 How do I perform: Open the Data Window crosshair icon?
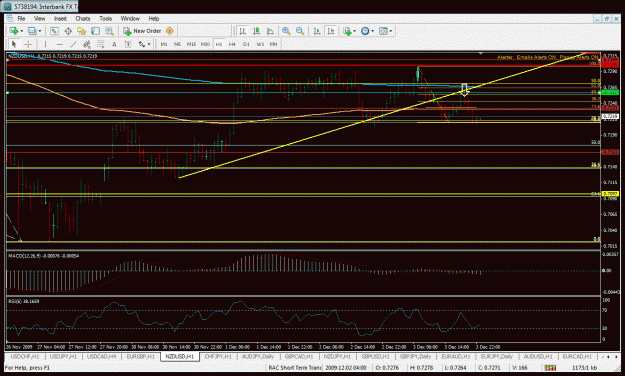68,31
